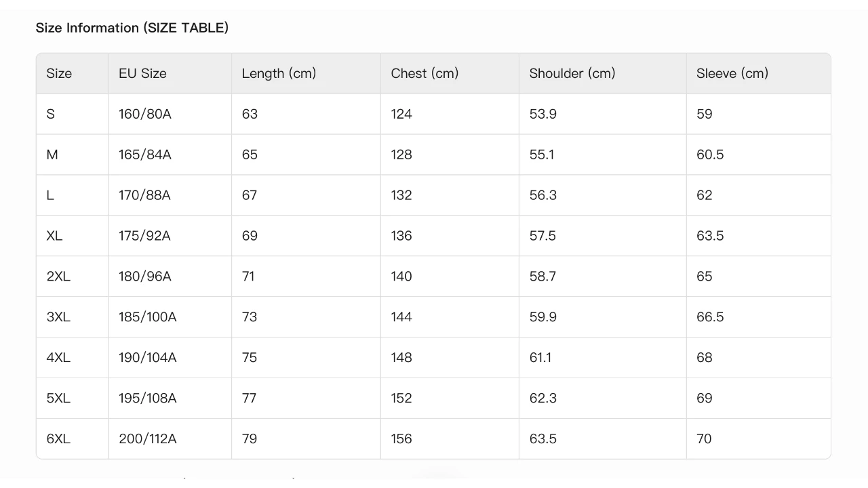Click the Shoulder (cm) column header
The image size is (868, 488).
(x=572, y=73)
